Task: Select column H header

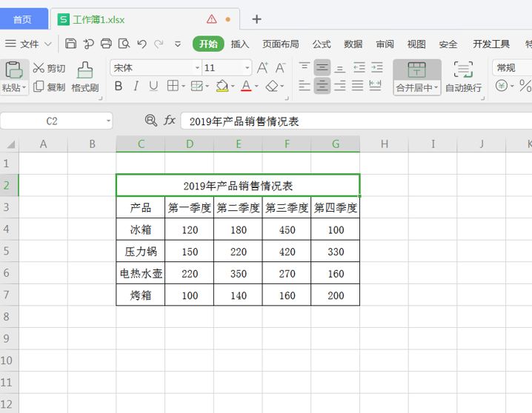Action: tap(384, 144)
